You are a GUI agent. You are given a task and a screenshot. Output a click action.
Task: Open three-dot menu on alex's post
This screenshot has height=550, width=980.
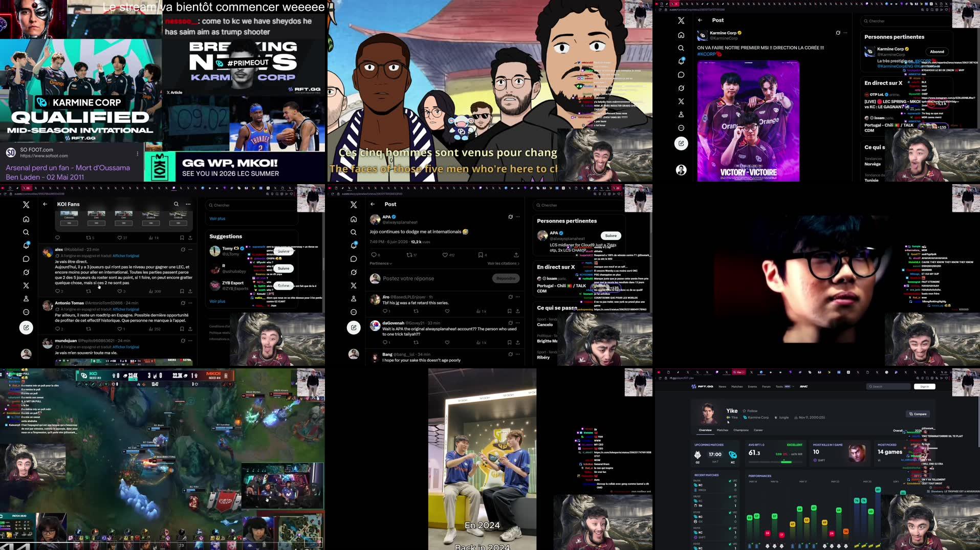tap(190, 250)
